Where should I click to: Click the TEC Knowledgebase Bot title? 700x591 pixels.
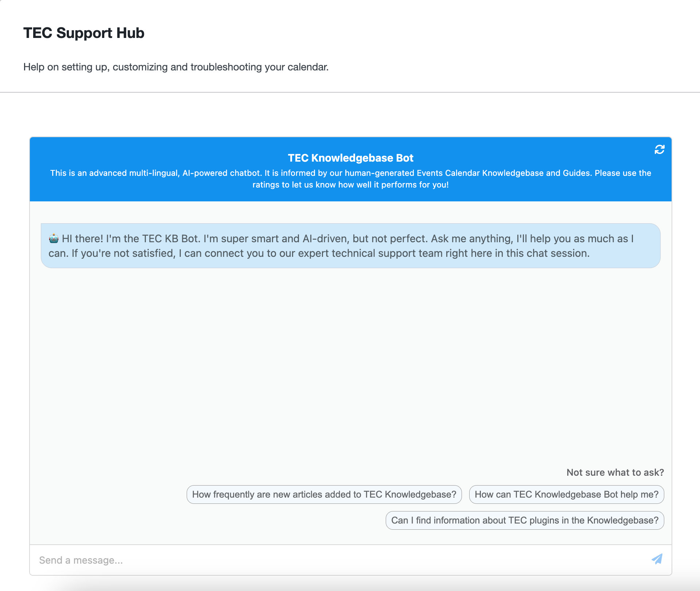(350, 158)
